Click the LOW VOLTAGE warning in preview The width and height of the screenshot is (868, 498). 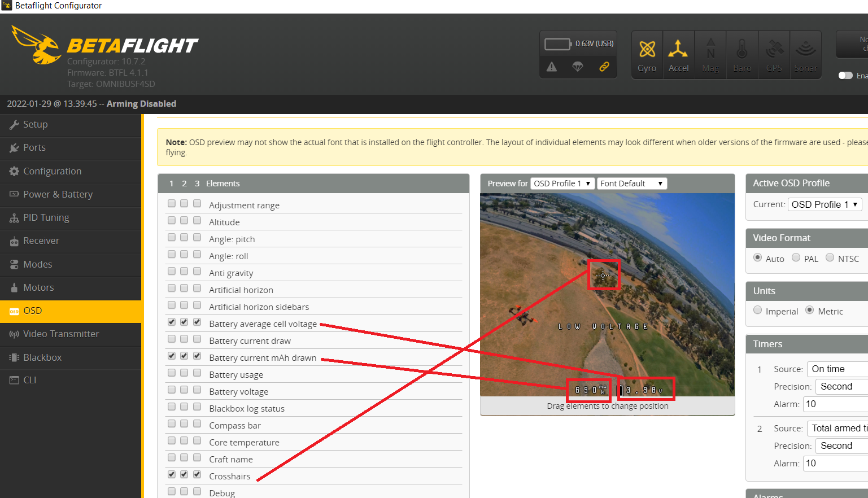[603, 326]
